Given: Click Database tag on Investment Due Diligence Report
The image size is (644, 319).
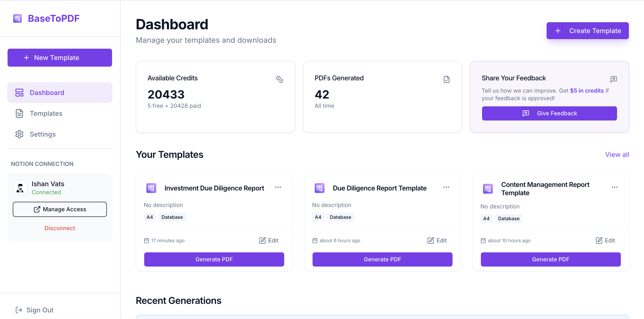Looking at the screenshot, I should (x=172, y=217).
